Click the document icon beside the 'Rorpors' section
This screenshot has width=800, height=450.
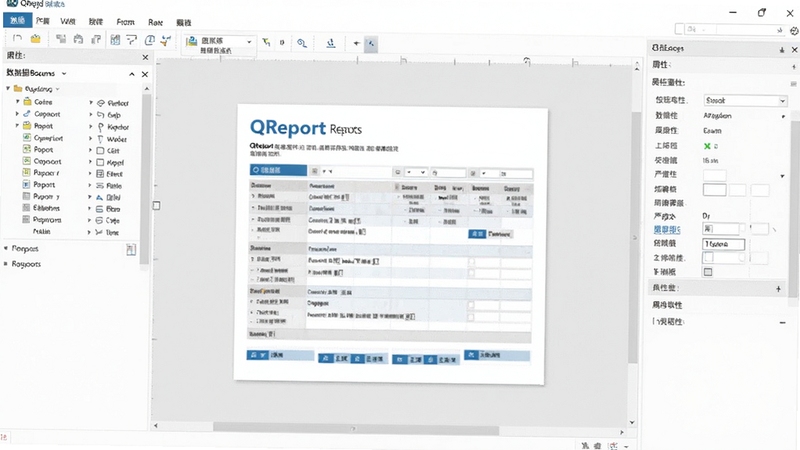click(x=131, y=249)
